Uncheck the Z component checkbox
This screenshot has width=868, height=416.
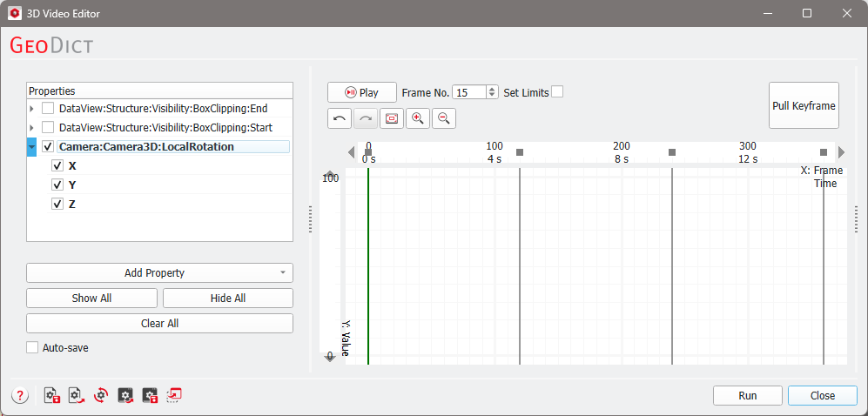click(57, 204)
